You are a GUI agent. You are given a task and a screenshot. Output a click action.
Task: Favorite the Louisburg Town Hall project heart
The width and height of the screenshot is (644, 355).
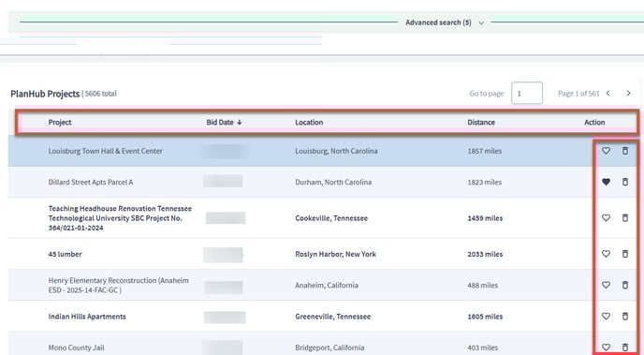606,151
